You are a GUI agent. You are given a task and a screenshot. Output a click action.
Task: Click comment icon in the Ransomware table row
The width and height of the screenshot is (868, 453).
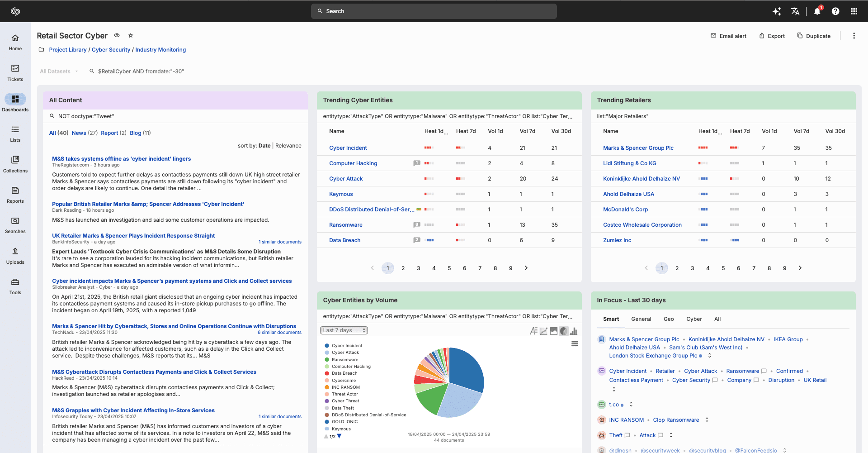(416, 224)
